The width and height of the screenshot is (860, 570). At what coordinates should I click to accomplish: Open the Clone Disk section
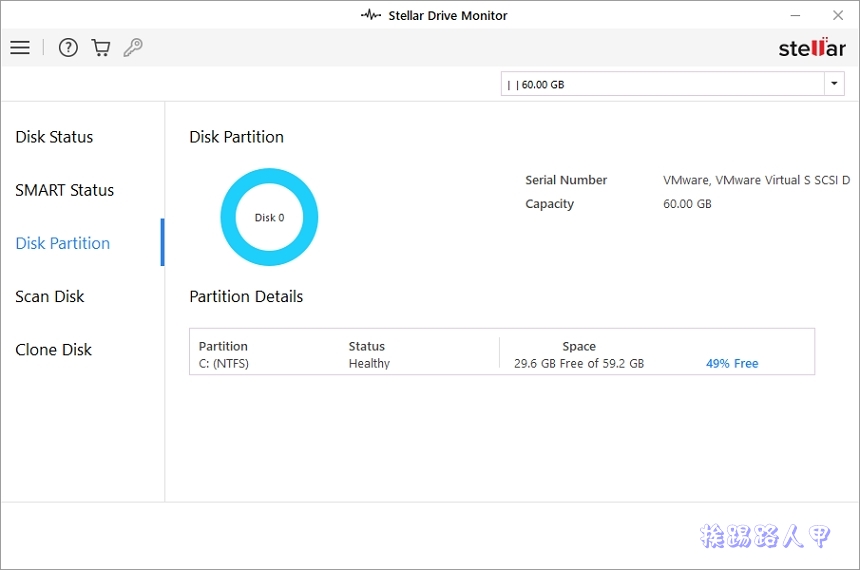(x=53, y=350)
